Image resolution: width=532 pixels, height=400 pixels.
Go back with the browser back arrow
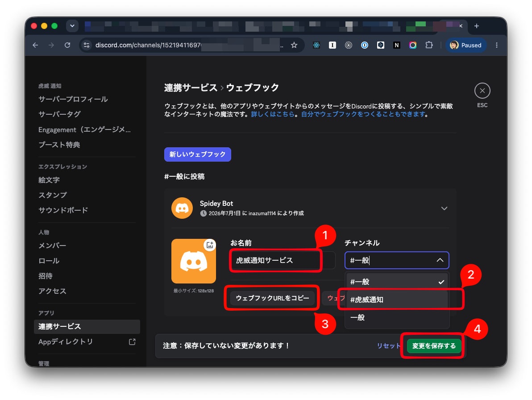point(35,45)
